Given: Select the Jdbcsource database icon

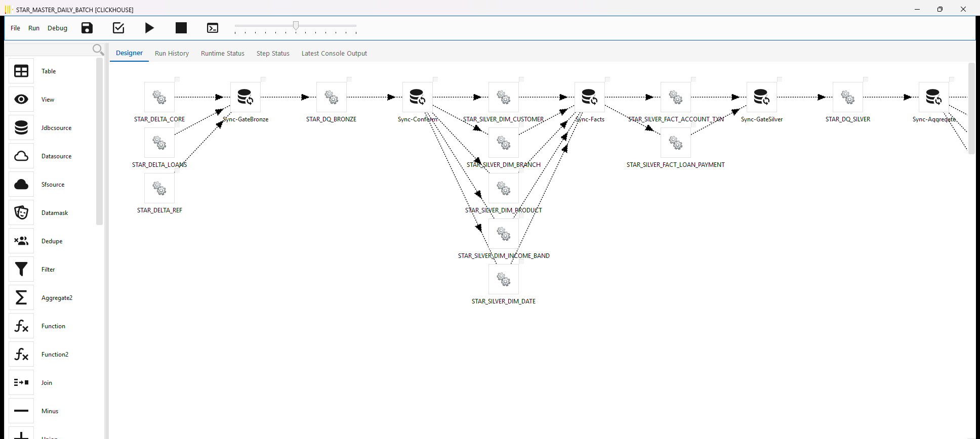Looking at the screenshot, I should click(21, 128).
